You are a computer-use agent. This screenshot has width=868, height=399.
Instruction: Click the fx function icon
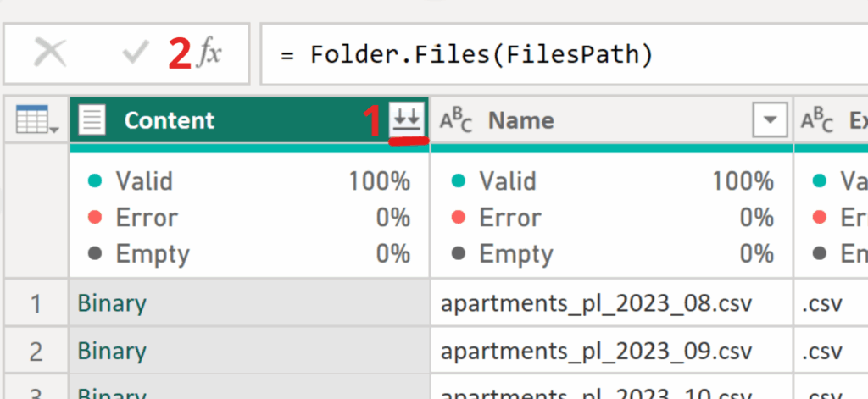209,54
